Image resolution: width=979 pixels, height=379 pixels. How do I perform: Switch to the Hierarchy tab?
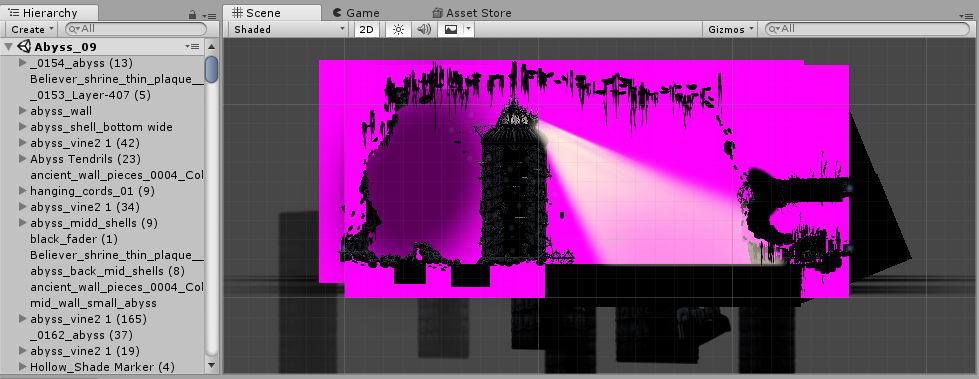49,13
